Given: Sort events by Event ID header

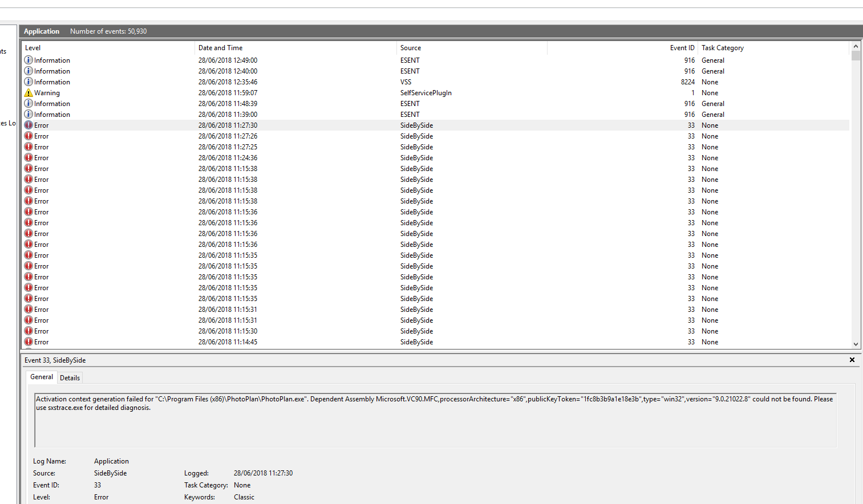Looking at the screenshot, I should pyautogui.click(x=622, y=48).
